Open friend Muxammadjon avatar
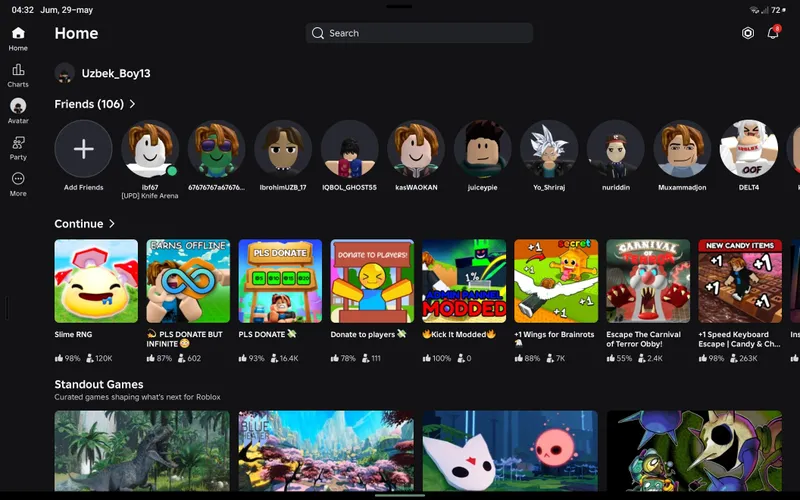800x500 pixels. pos(682,148)
